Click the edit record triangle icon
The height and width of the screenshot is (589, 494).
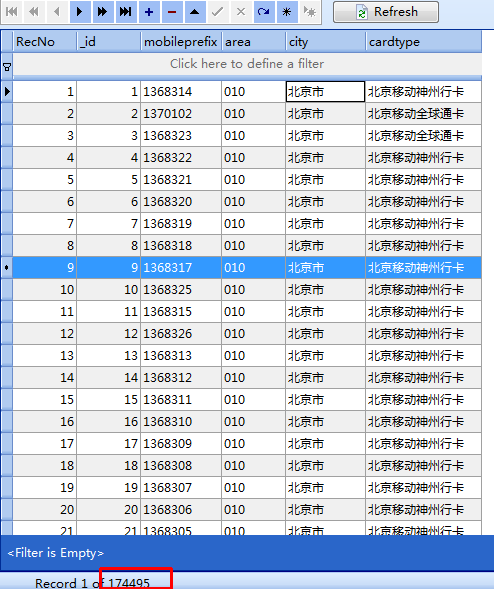[x=195, y=12]
